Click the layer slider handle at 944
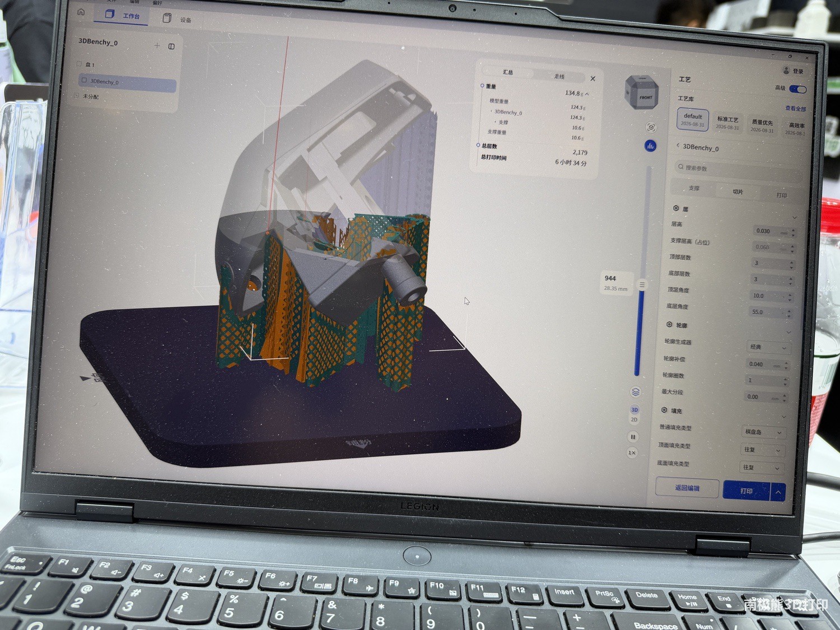Image resolution: width=840 pixels, height=630 pixels. [x=642, y=284]
